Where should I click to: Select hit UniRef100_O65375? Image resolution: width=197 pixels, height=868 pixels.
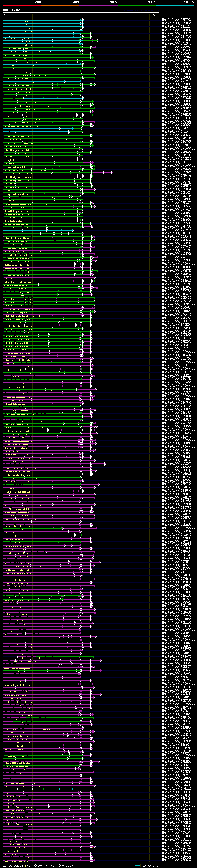177,203
